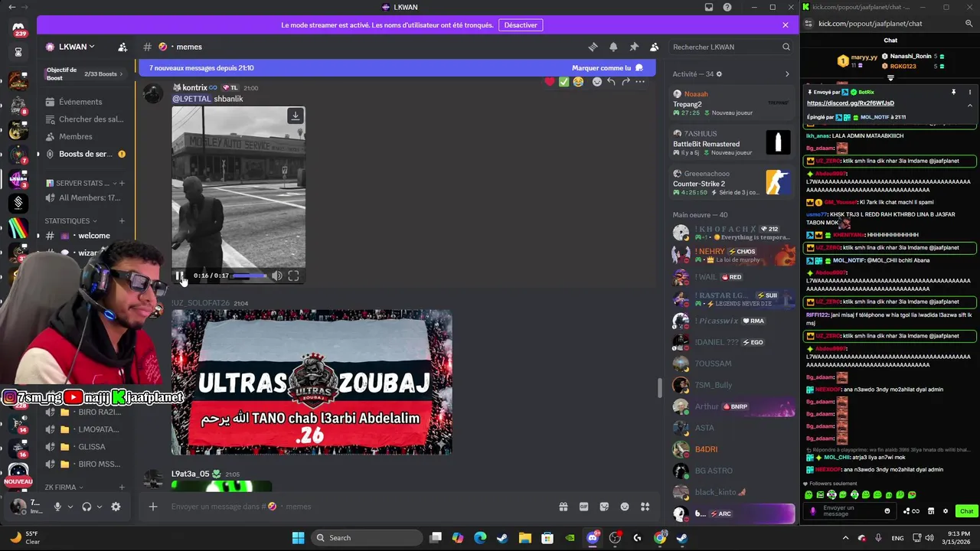This screenshot has height=551, width=980.
Task: Click attach file plus button
Action: pyautogui.click(x=153, y=507)
